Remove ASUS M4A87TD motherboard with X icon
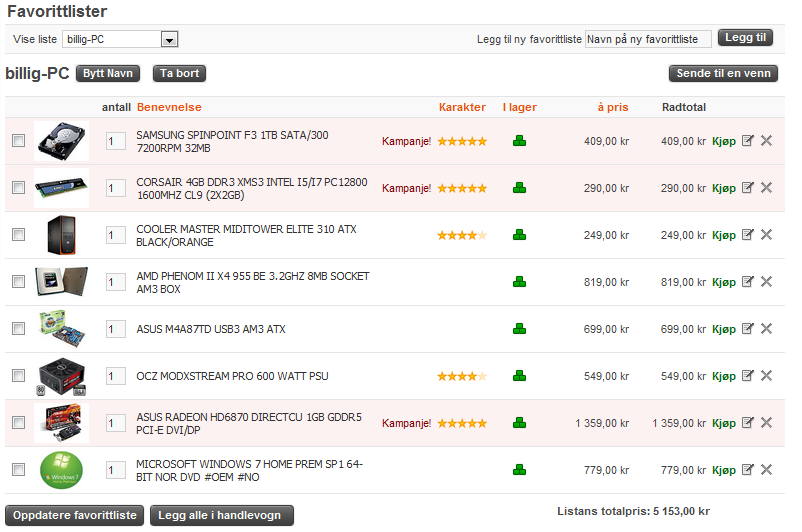802x532 pixels. tap(766, 329)
